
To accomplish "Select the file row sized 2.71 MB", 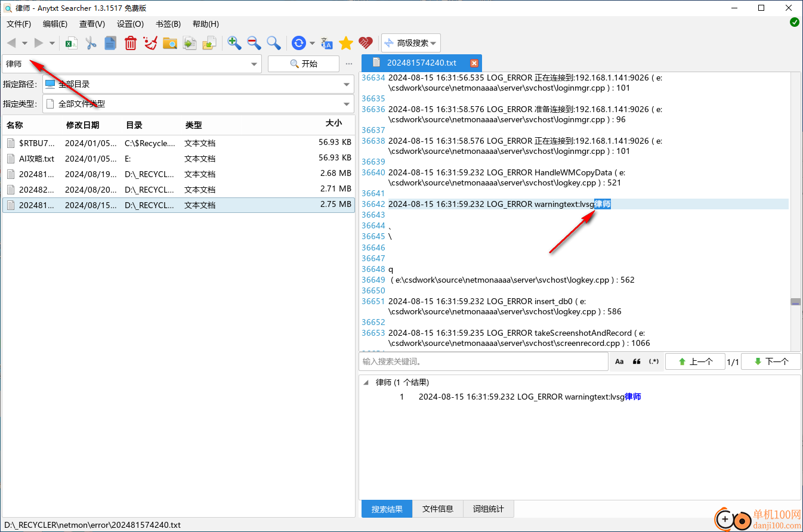I will [x=178, y=190].
